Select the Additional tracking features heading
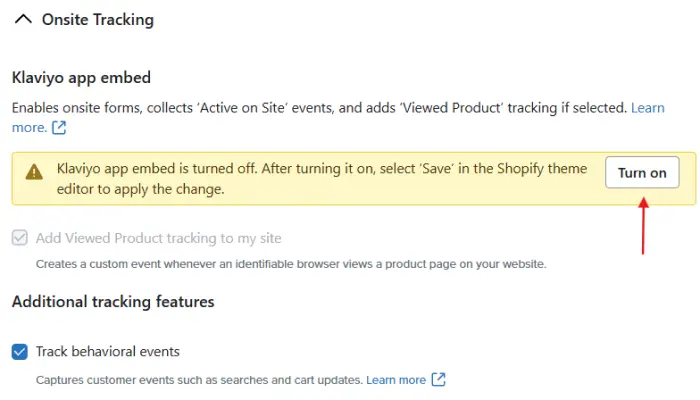Viewport: 700px width, 400px height. coord(113,301)
